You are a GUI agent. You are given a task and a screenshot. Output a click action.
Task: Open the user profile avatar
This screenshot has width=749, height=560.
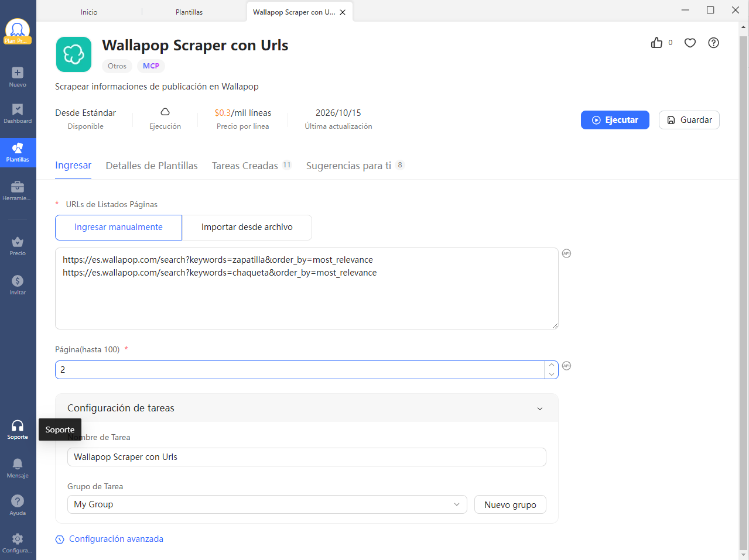click(18, 29)
